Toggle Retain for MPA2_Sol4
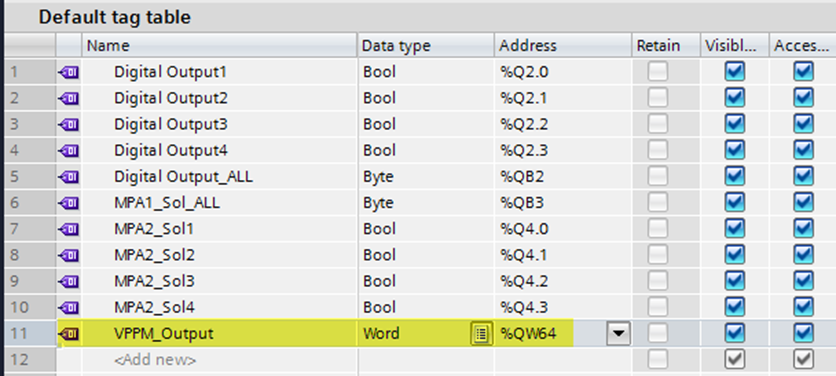Viewport: 836px width, 376px height. click(x=657, y=307)
